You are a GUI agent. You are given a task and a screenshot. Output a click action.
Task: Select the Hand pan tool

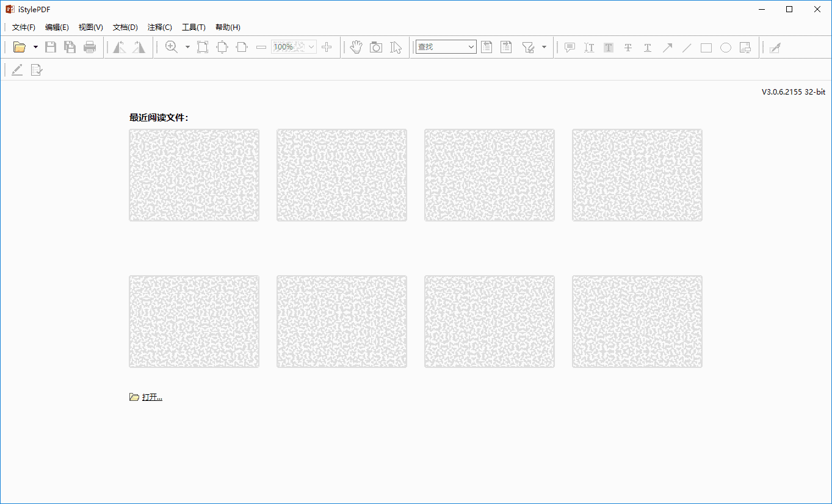[356, 46]
